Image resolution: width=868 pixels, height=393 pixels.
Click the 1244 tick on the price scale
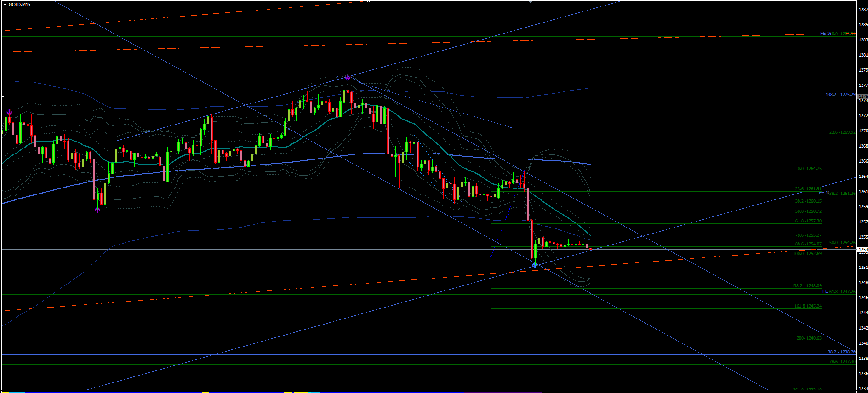coord(863,313)
